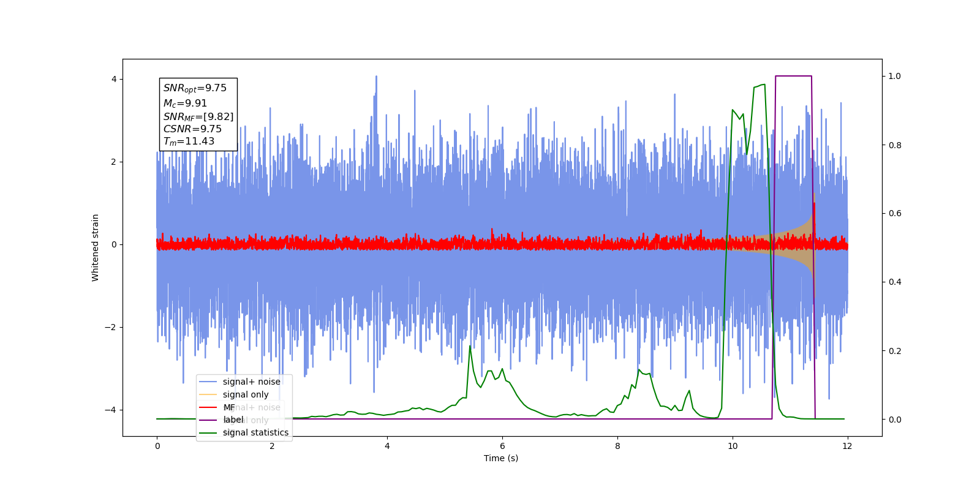
Task: Click orange line sample beside 'signal only'
Action: coord(208,394)
